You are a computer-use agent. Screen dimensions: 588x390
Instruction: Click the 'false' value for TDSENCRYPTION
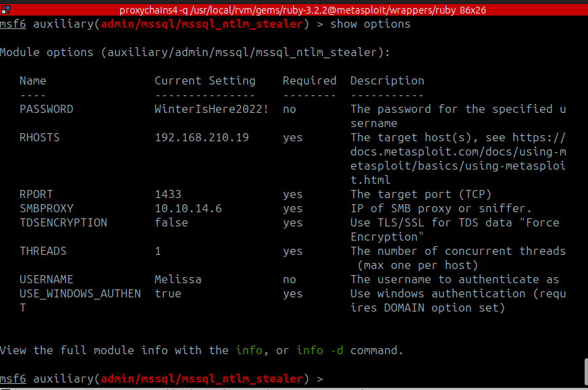tap(171, 222)
